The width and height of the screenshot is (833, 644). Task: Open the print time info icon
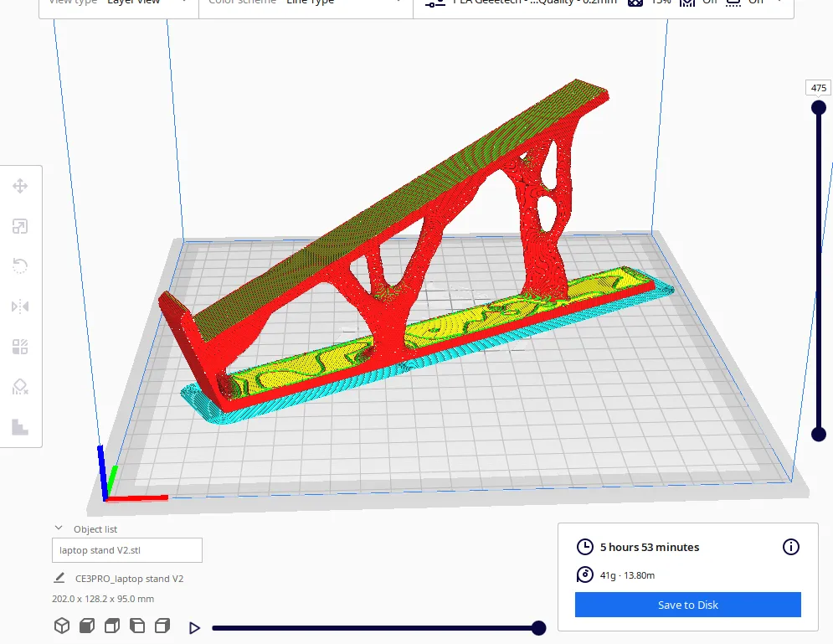pos(790,547)
